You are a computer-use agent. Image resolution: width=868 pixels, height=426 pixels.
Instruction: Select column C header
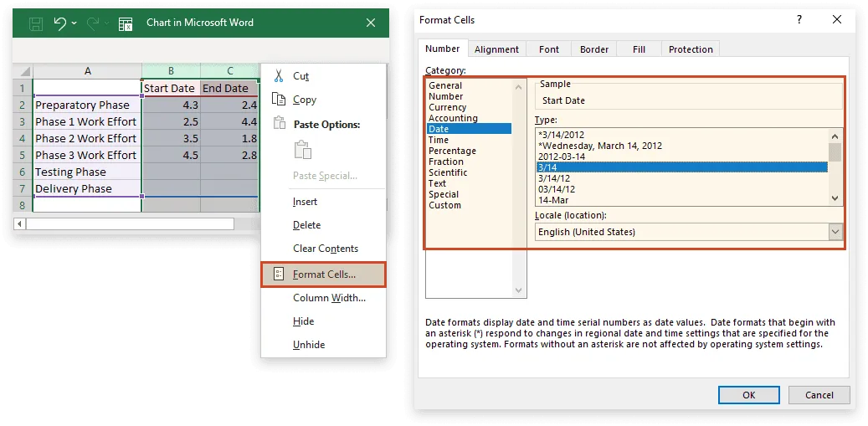(x=229, y=71)
